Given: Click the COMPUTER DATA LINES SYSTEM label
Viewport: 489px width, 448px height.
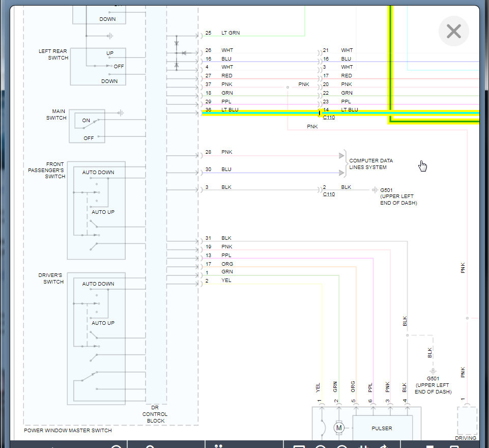Looking at the screenshot, I should pyautogui.click(x=371, y=164).
